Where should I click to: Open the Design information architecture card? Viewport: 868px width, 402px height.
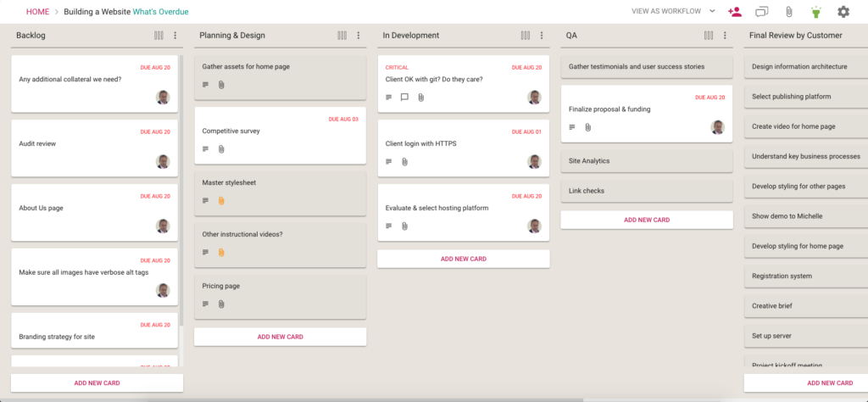(x=806, y=66)
